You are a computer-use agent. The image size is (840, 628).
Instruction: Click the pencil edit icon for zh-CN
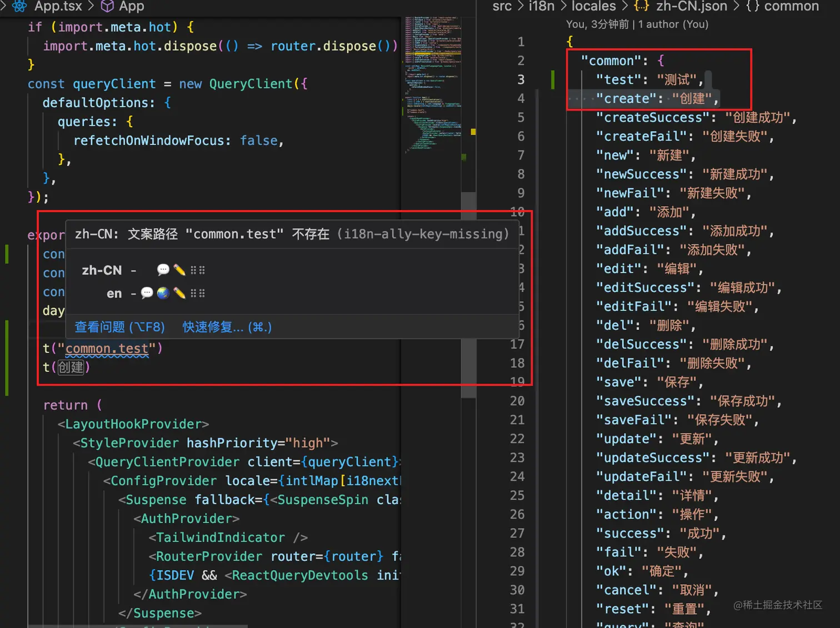click(x=179, y=270)
